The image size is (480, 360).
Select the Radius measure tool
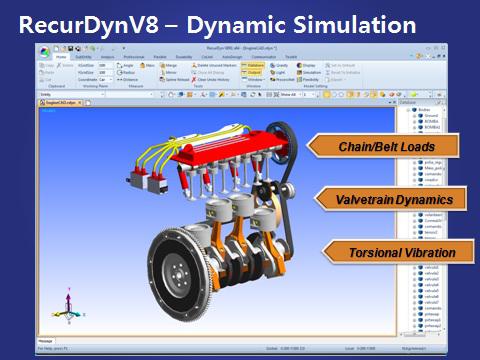(x=126, y=72)
